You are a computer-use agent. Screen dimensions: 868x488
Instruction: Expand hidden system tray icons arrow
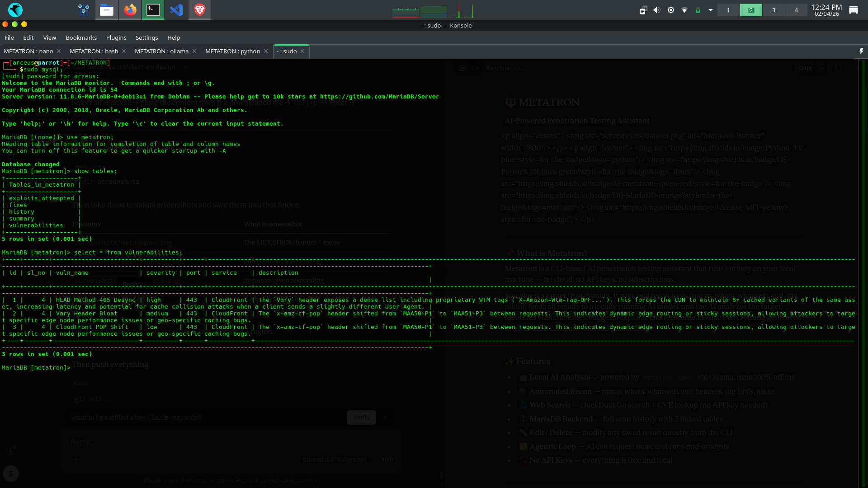pyautogui.click(x=711, y=10)
